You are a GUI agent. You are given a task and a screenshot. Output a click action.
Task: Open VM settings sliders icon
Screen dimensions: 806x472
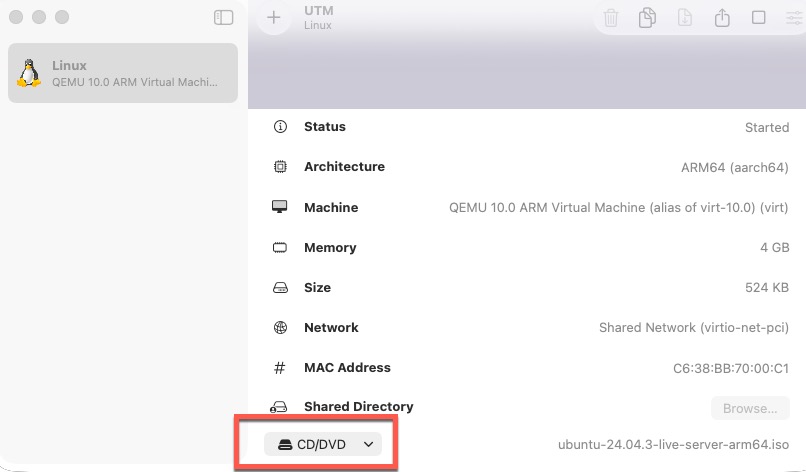(x=795, y=18)
